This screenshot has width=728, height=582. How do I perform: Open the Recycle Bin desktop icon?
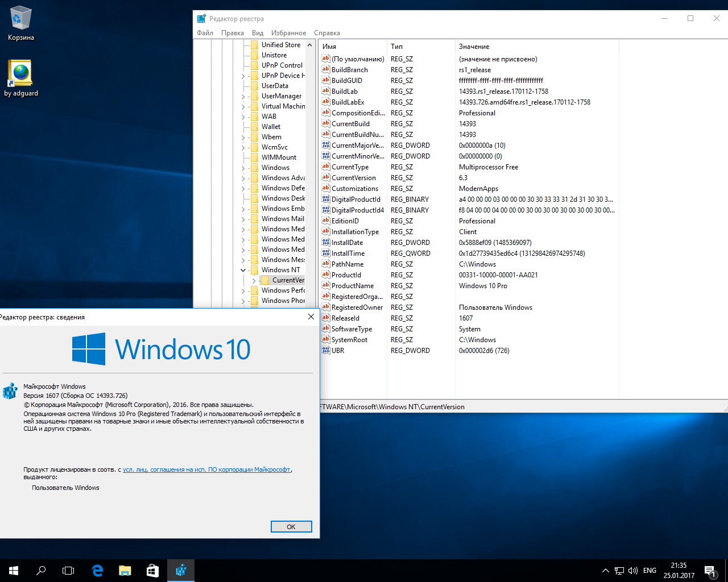[x=20, y=23]
